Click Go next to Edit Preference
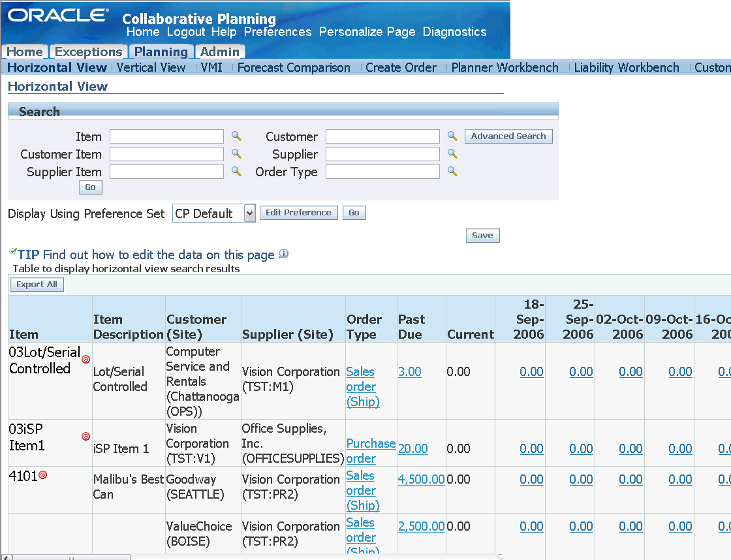 tap(354, 213)
